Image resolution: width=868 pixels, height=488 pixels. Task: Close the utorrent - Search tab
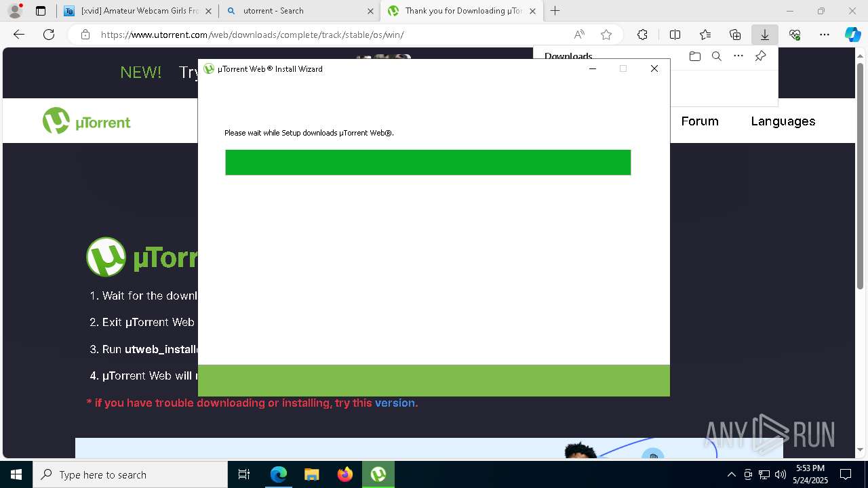370,11
